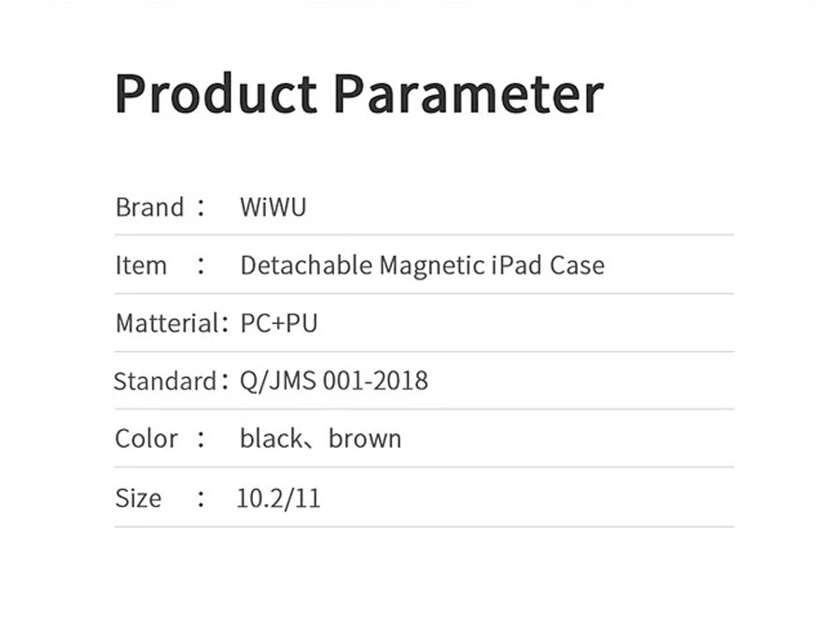
Task: Click the Matterial label
Action: point(167,323)
